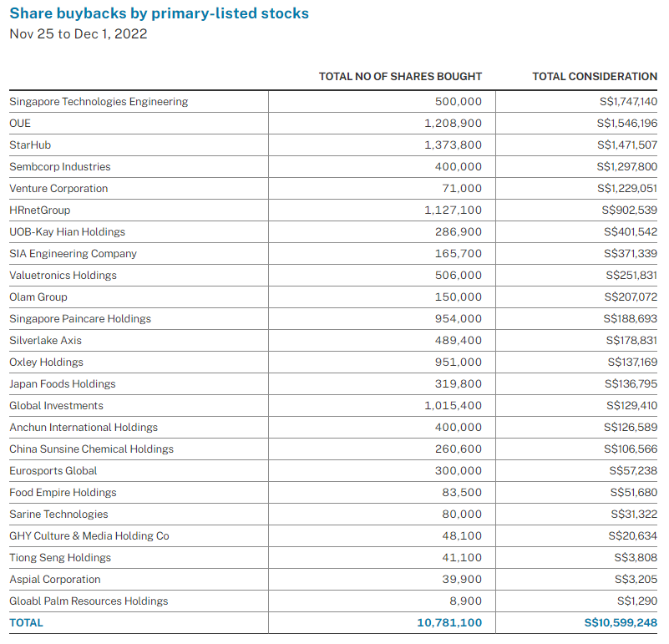Screen dimensions: 669x644
Task: Click the 'HRnetGroup' company name
Action: [x=40, y=210]
